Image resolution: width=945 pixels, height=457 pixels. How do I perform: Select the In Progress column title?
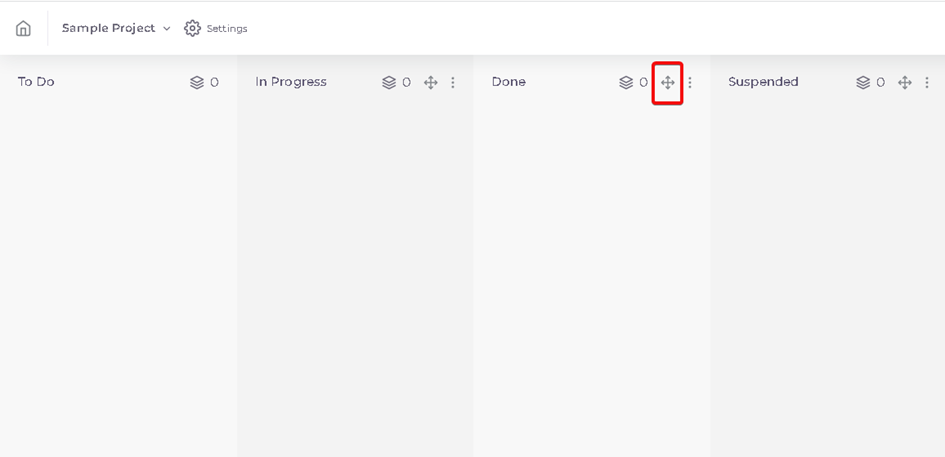point(291,82)
